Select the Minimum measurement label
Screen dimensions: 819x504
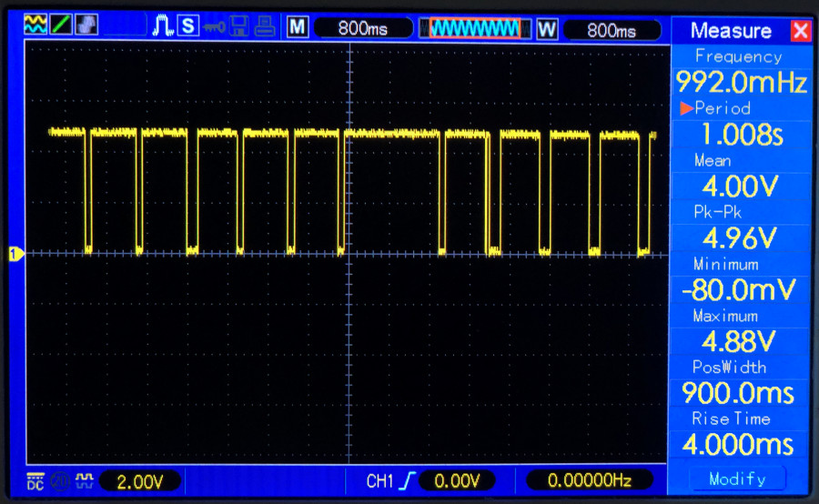pyautogui.click(x=726, y=264)
